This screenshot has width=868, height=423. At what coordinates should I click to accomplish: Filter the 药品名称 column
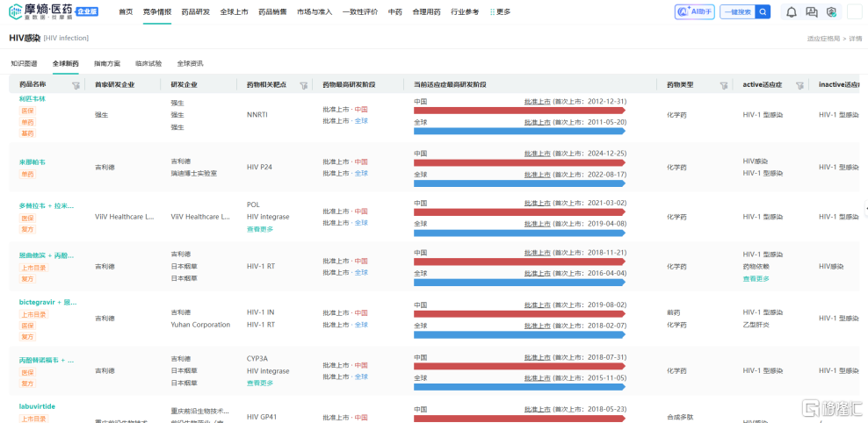76,85
